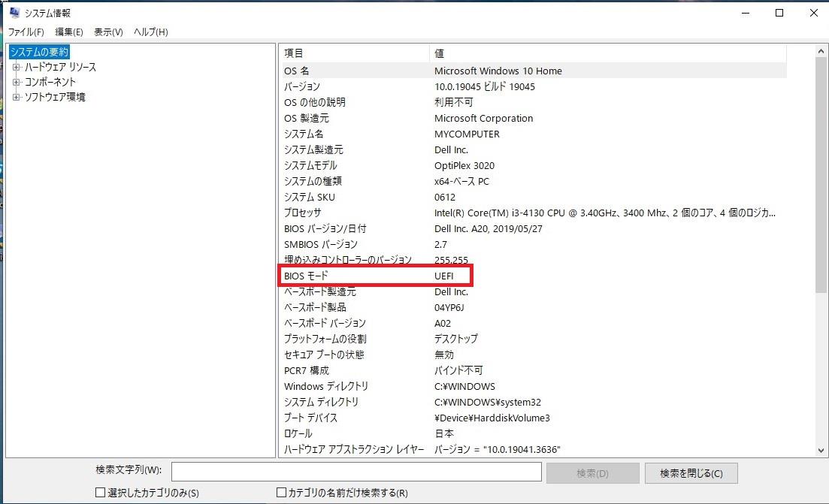Select the ベースボード製品 row
This screenshot has height=504, width=829.
533,307
